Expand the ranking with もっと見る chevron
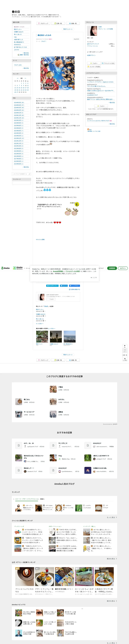Image resolution: width=129 pixels, height=644 pixels. [112, 517]
